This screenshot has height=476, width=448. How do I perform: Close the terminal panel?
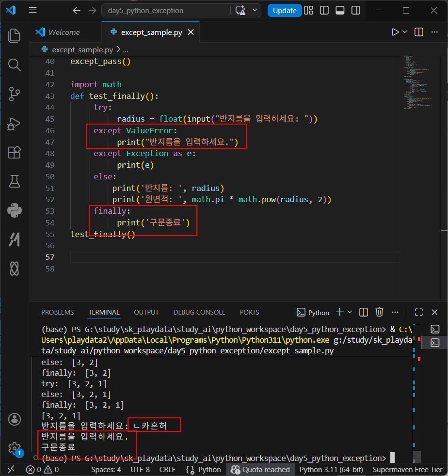434,312
